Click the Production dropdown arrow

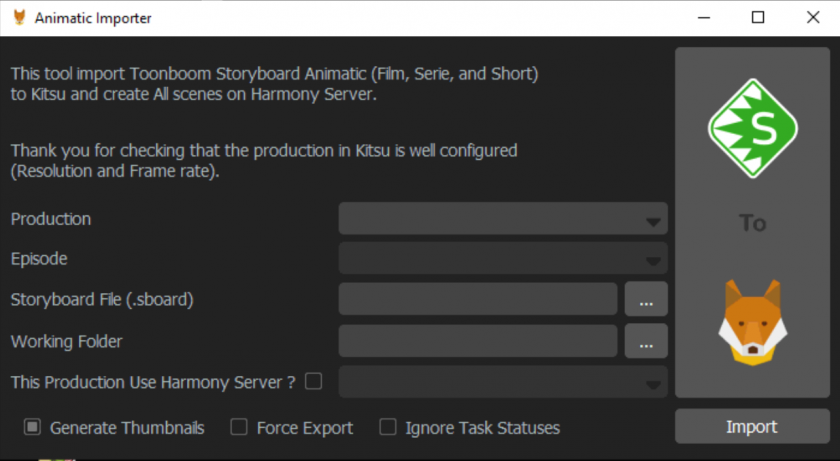[653, 222]
